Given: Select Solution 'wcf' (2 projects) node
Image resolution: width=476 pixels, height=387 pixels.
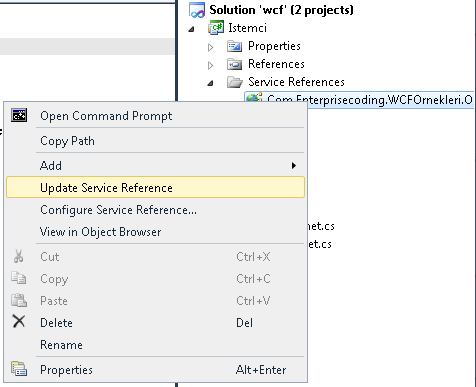Looking at the screenshot, I should pyautogui.click(x=281, y=10).
